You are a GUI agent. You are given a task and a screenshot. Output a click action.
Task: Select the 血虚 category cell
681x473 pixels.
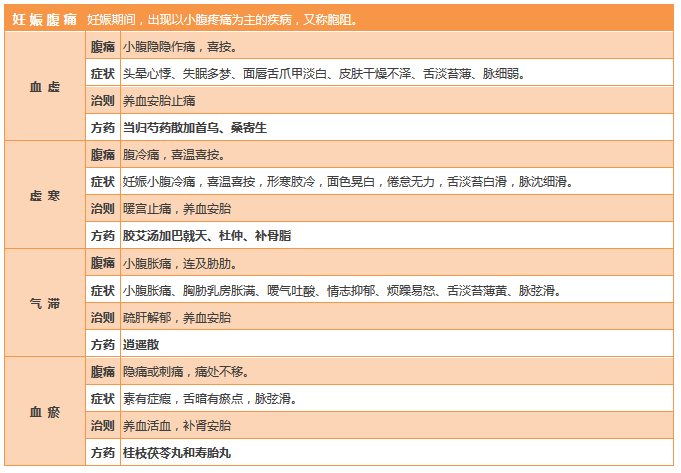[x=45, y=87]
